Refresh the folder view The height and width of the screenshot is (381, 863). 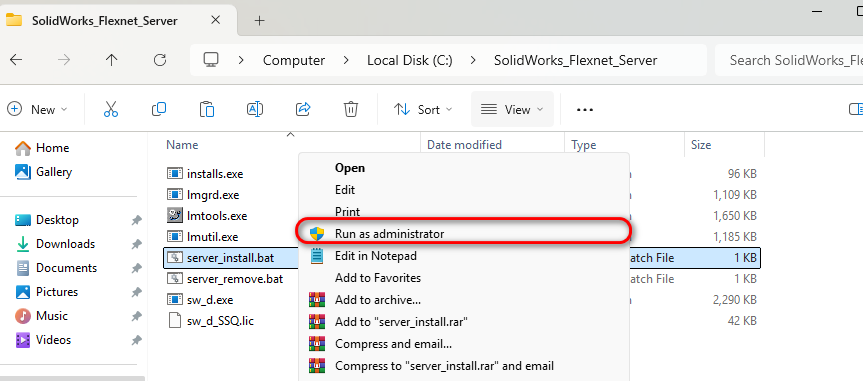(160, 60)
